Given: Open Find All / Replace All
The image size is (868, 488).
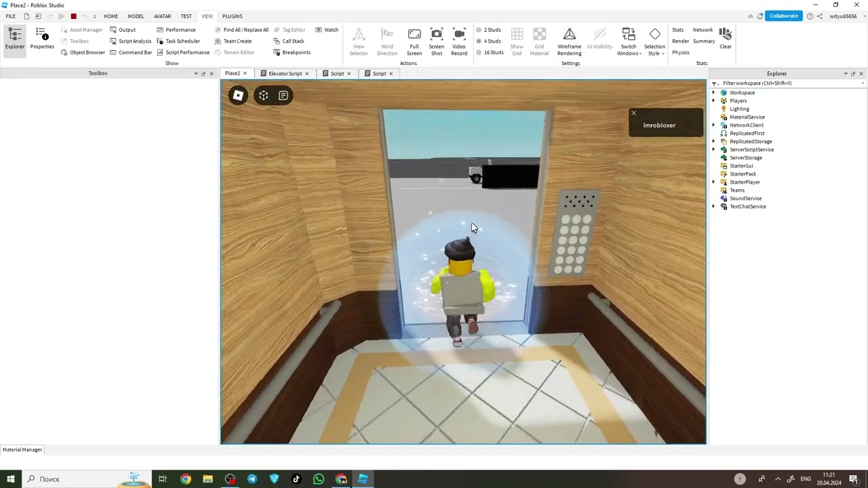Looking at the screenshot, I should click(x=241, y=30).
